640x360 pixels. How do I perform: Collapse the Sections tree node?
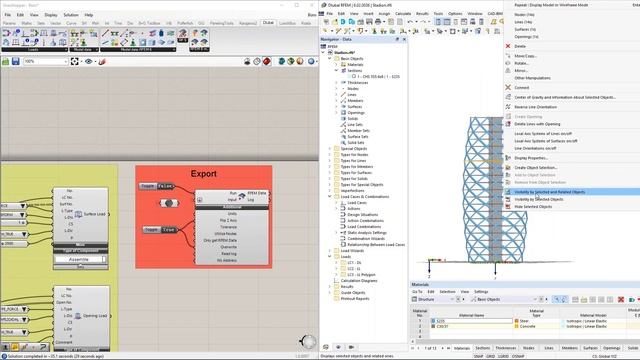(336, 71)
